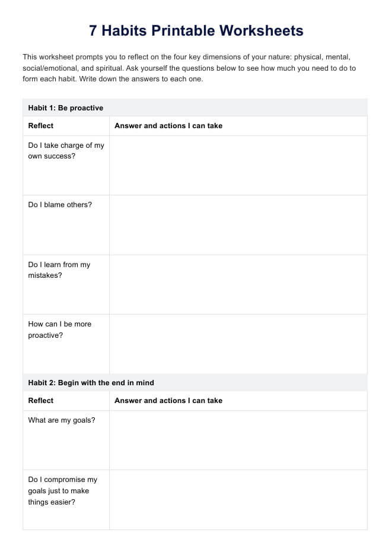Click 'Answer and actions I can take' under Habit 2
This screenshot has height=555, width=392.
pos(168,401)
